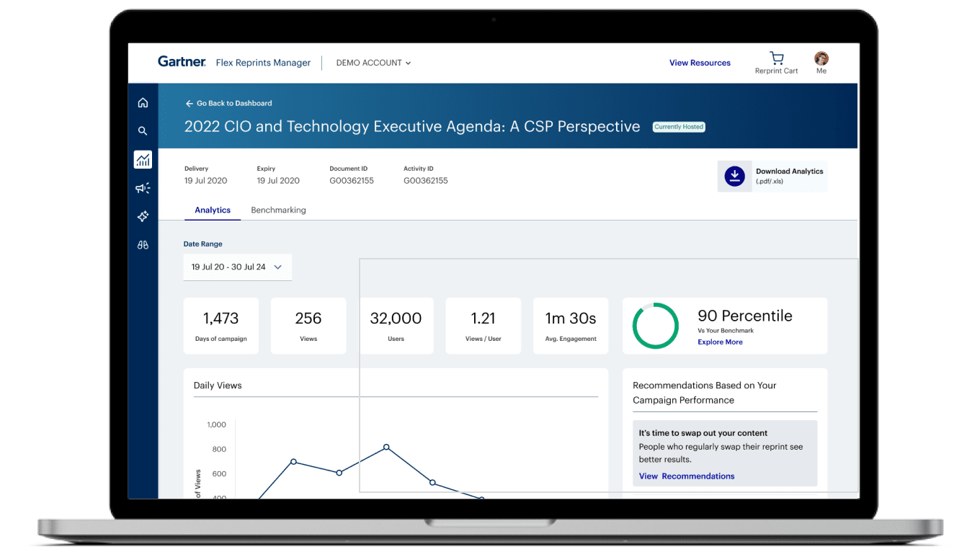Click the green percentile progress ring
Screen dimensions: 980x552
tap(655, 326)
